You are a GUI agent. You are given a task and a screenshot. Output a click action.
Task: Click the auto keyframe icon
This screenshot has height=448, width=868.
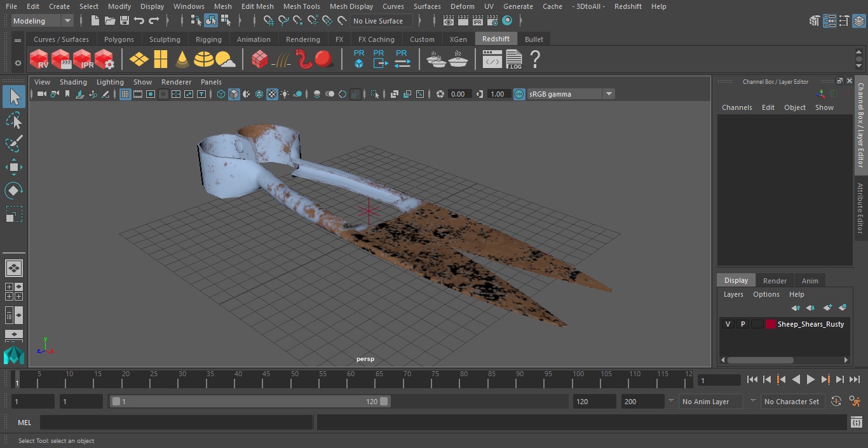point(836,402)
